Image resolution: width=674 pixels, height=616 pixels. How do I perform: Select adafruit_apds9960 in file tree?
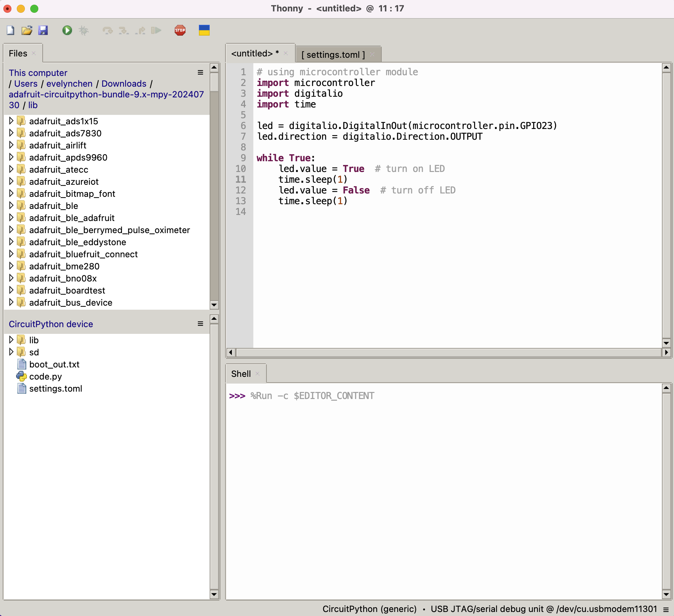click(x=68, y=158)
